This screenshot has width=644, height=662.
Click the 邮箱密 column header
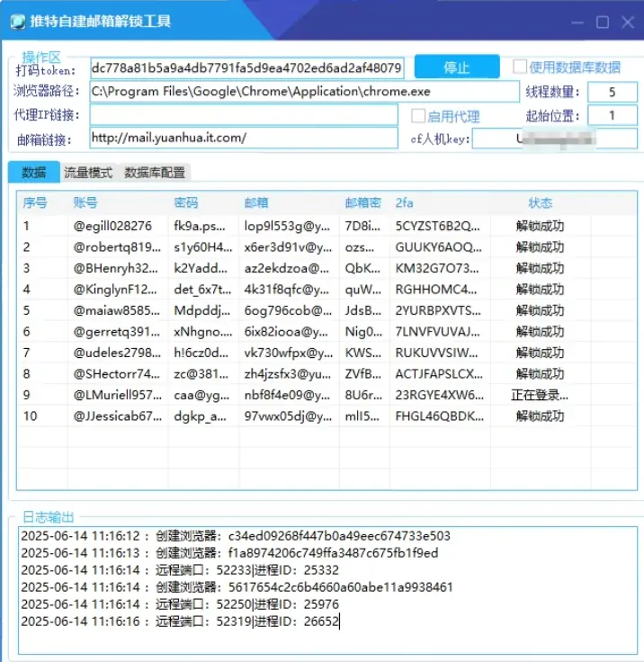tap(362, 203)
